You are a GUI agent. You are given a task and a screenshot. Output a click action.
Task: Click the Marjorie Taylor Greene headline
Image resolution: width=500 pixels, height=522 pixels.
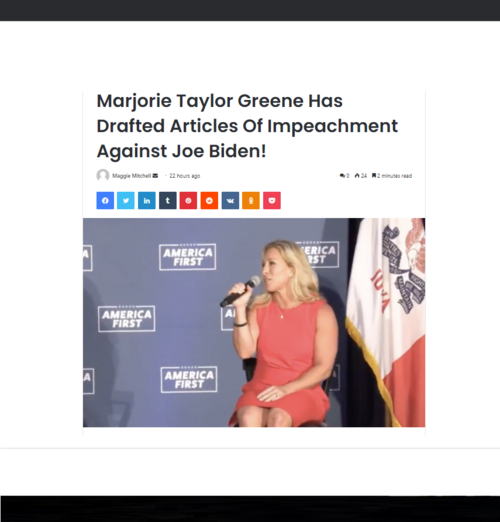[247, 126]
